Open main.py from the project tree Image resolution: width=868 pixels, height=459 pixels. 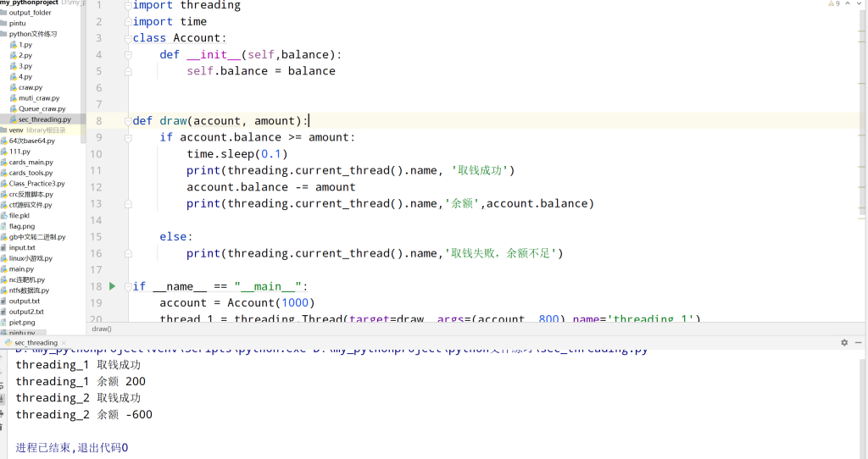[x=21, y=268]
